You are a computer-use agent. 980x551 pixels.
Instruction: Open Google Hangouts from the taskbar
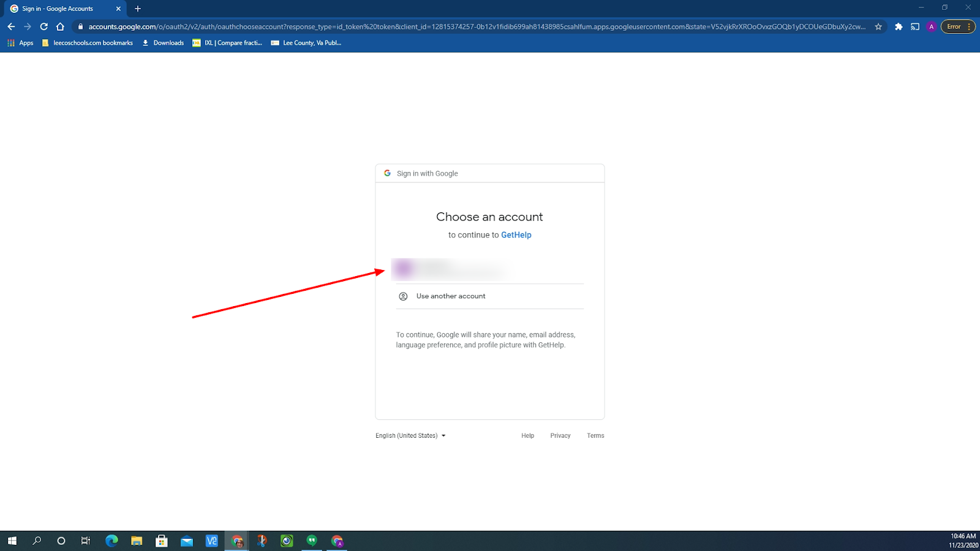[312, 541]
